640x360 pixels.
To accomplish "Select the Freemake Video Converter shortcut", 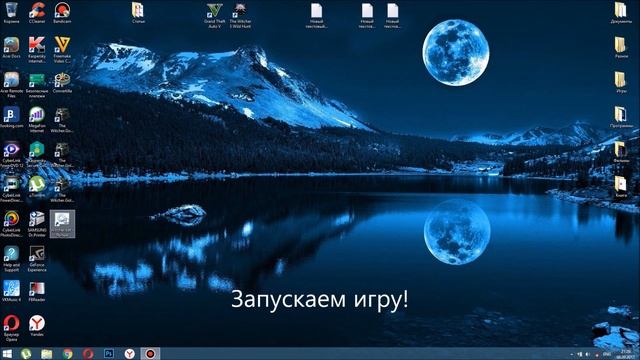I will (x=62, y=50).
